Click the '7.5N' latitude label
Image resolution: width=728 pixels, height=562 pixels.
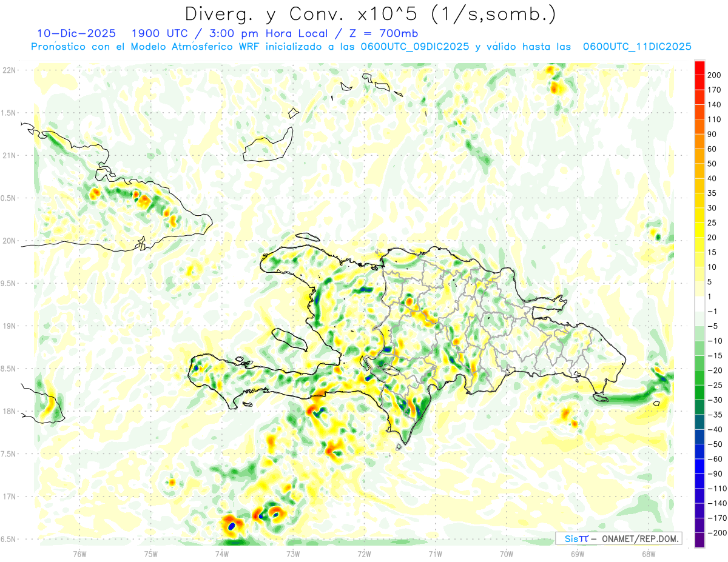8,454
